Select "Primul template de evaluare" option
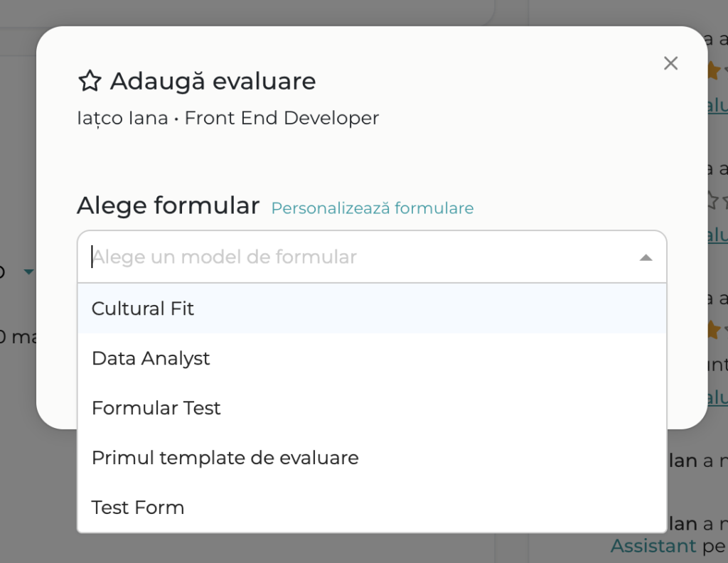 tap(225, 458)
